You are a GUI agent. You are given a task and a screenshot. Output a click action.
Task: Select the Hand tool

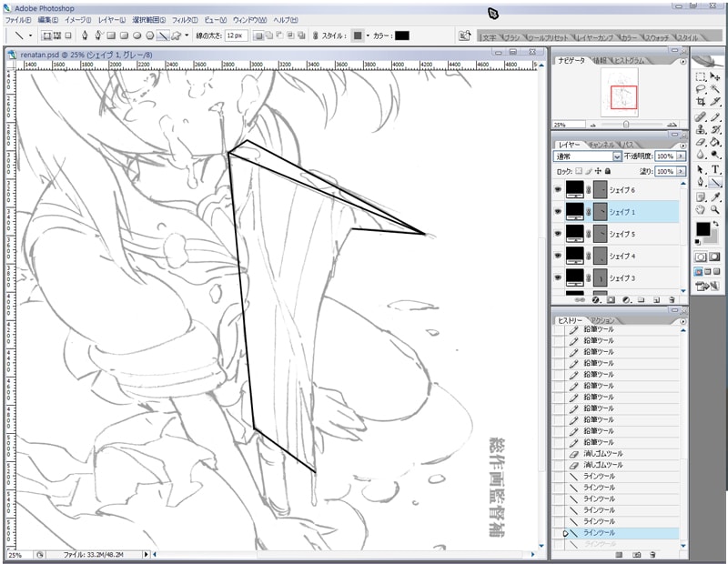699,210
